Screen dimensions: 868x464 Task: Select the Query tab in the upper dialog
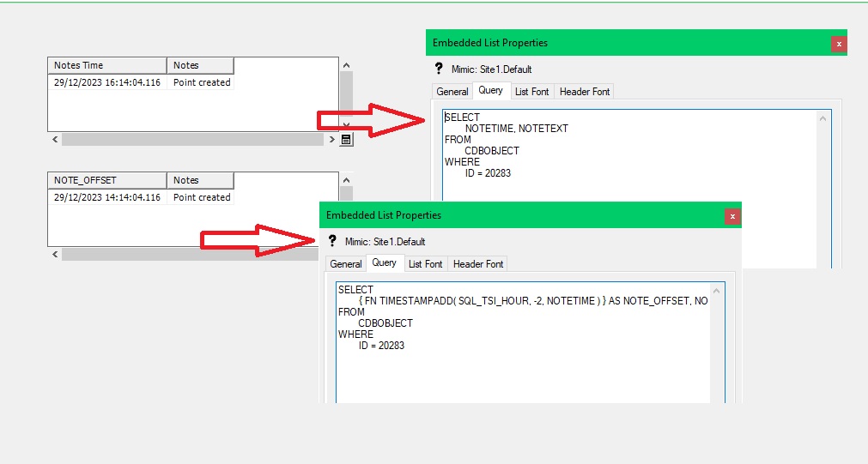tap(490, 91)
